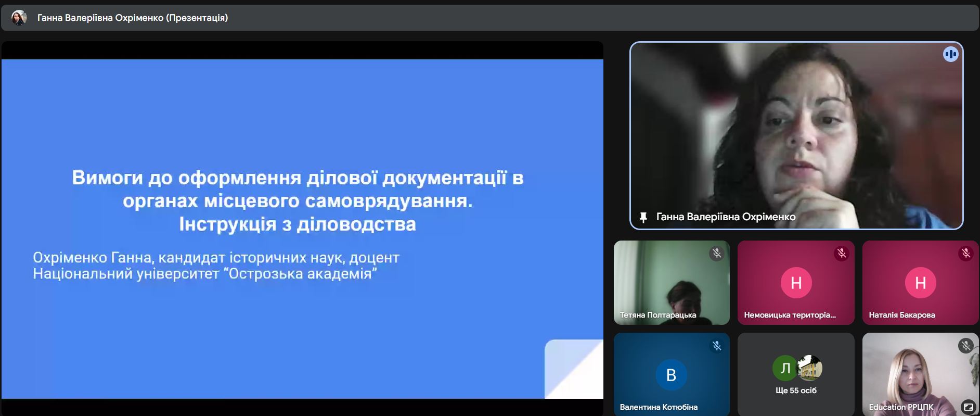Viewport: 980px width, 416px height.
Task: Click the audio activity indicator on pinned tile
Action: pos(950,54)
